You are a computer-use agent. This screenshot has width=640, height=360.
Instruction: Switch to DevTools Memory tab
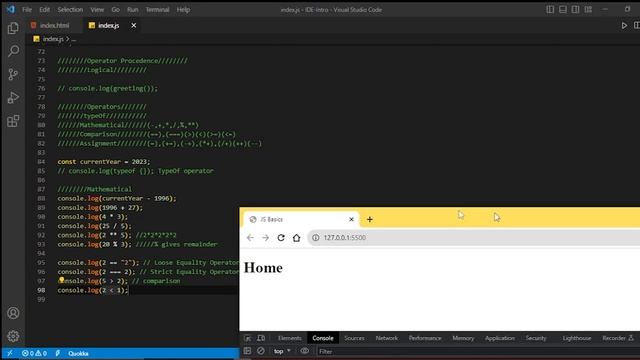(463, 338)
